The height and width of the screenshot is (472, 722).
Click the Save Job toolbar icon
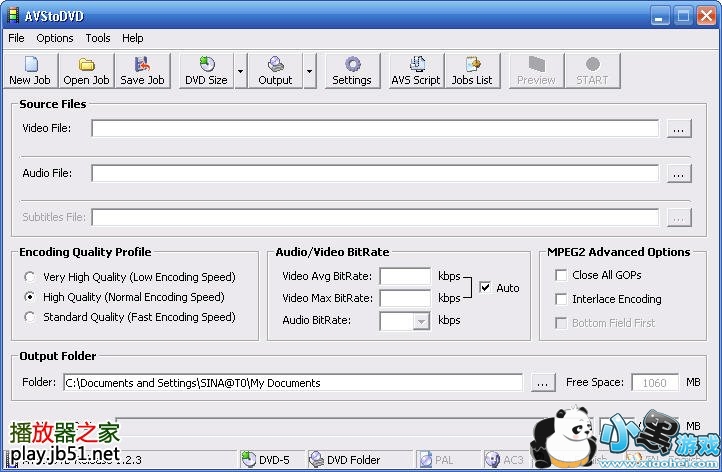(144, 71)
